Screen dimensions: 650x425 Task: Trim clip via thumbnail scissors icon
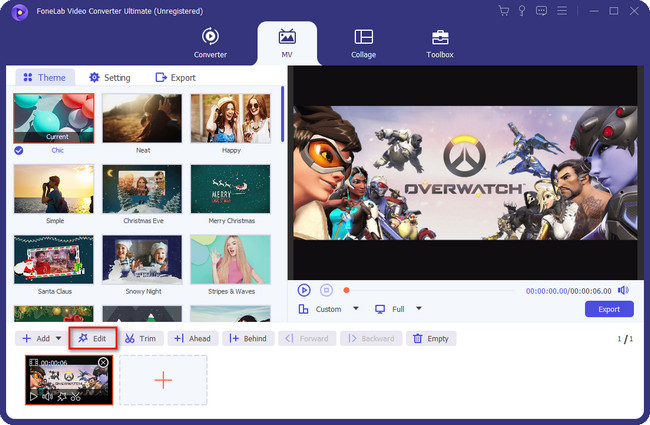pos(75,397)
